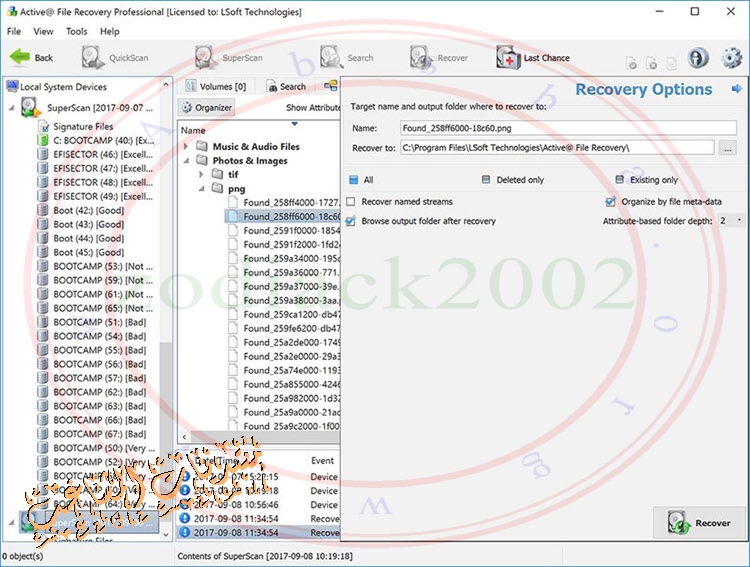
Task: Click Show Attributes button
Action: [312, 108]
